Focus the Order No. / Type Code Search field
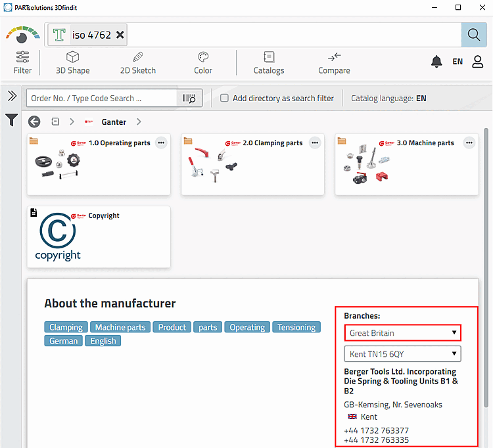Viewport: 493px width, 448px height. coord(101,99)
